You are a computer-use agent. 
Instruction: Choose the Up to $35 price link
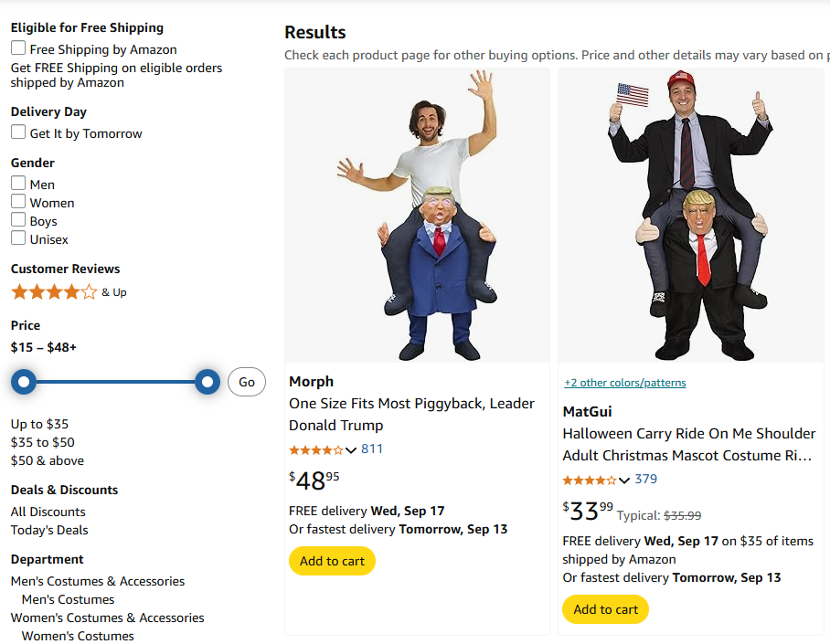point(39,424)
